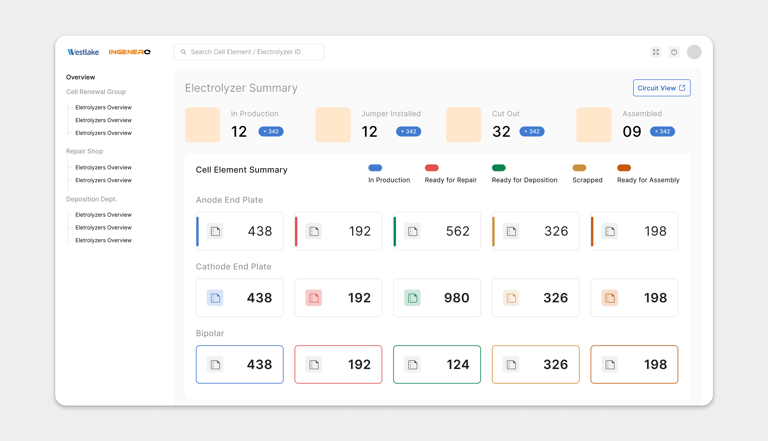Click the Jumper Installed placeholder thumbnail
This screenshot has height=441, width=768.
coord(333,125)
